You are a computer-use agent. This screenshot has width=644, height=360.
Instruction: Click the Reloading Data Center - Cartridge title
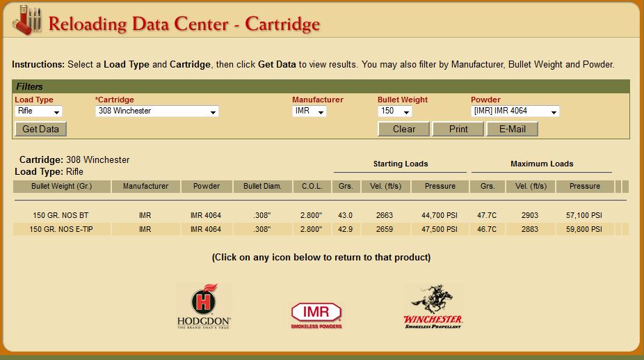point(184,24)
